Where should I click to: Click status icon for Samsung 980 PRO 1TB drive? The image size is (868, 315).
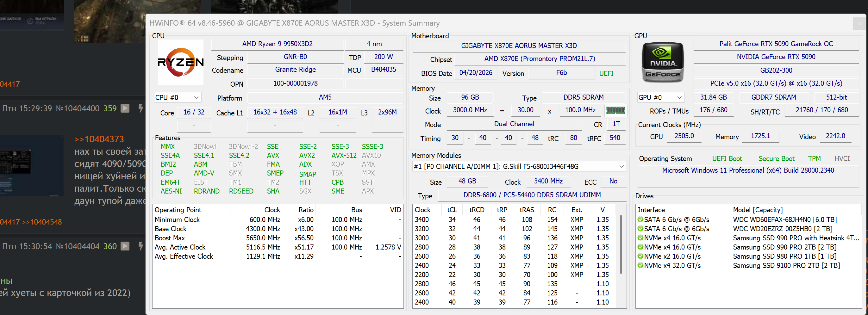[640, 256]
